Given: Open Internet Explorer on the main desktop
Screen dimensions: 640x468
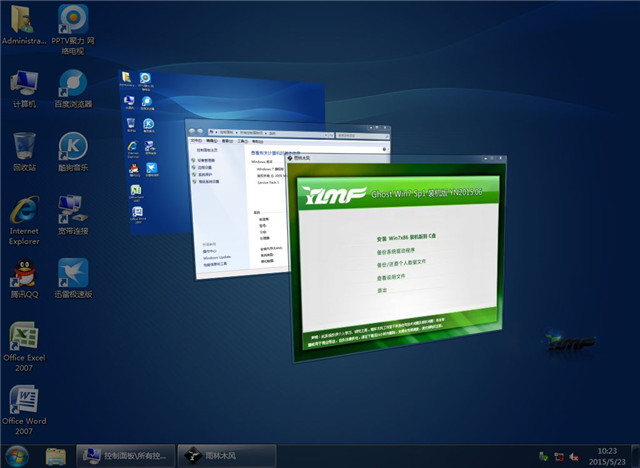Looking at the screenshot, I should pyautogui.click(x=24, y=220).
